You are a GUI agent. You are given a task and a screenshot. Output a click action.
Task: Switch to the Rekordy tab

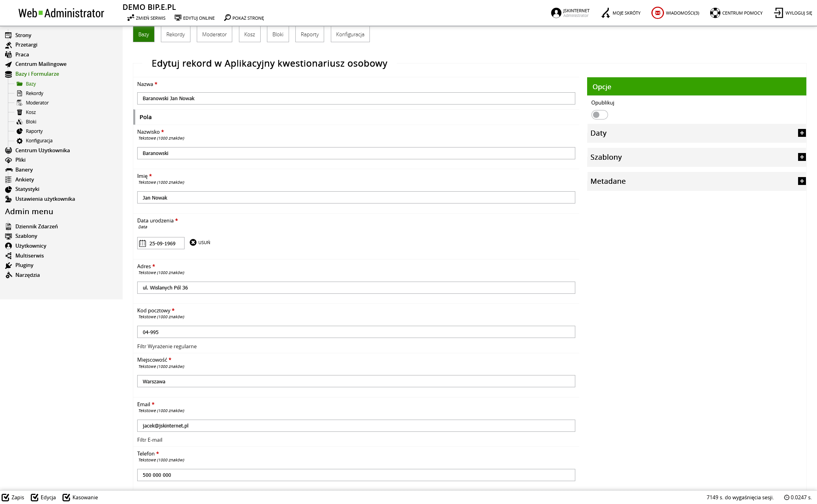[175, 34]
